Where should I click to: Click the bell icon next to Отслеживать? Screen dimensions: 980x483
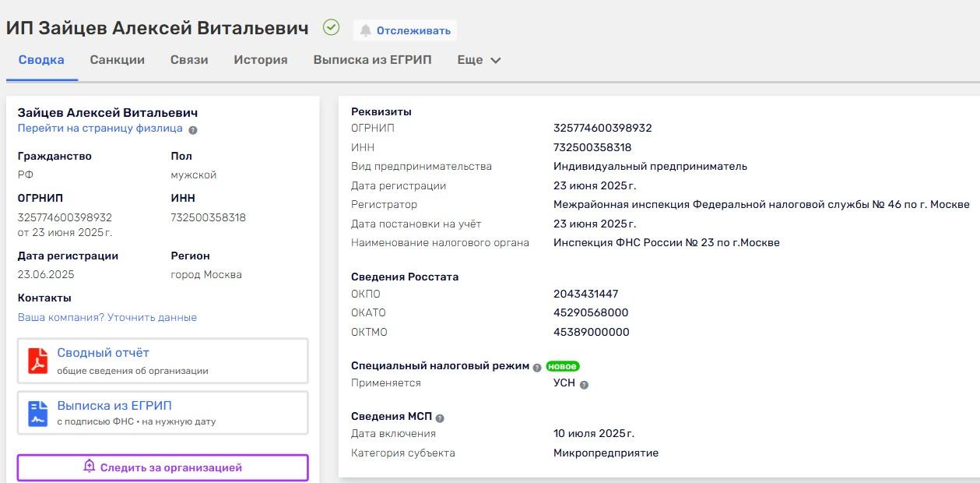click(365, 31)
